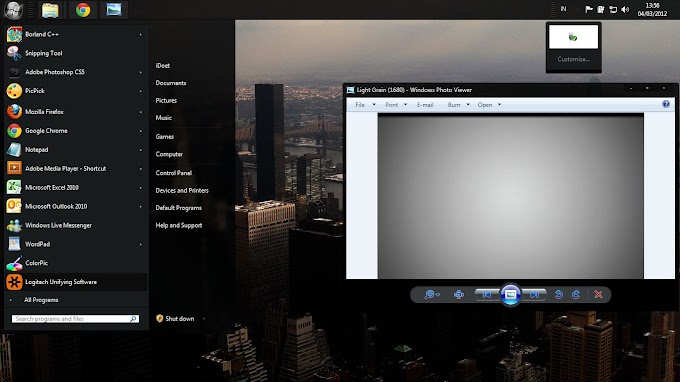Rotate photo counterclockwise
Image resolution: width=680 pixels, height=382 pixels.
(x=559, y=295)
